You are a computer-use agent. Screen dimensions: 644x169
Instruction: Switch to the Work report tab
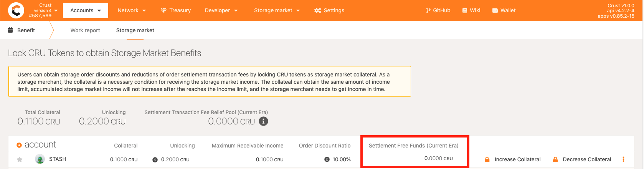pos(85,30)
